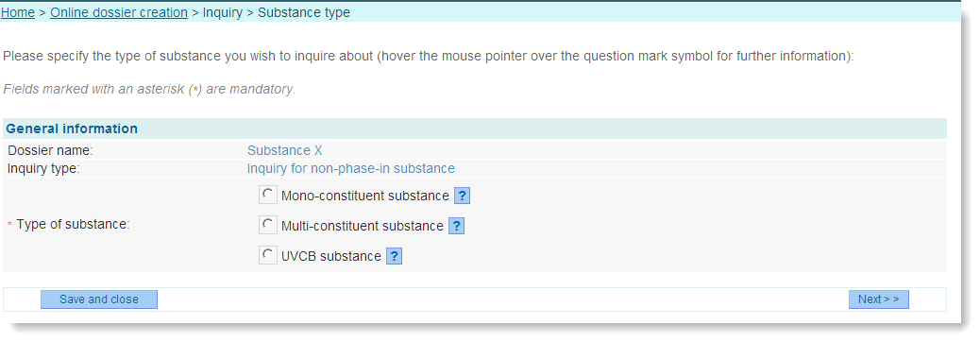The image size is (980, 342).
Task: Proceed with the Next >> button
Action: point(878,299)
